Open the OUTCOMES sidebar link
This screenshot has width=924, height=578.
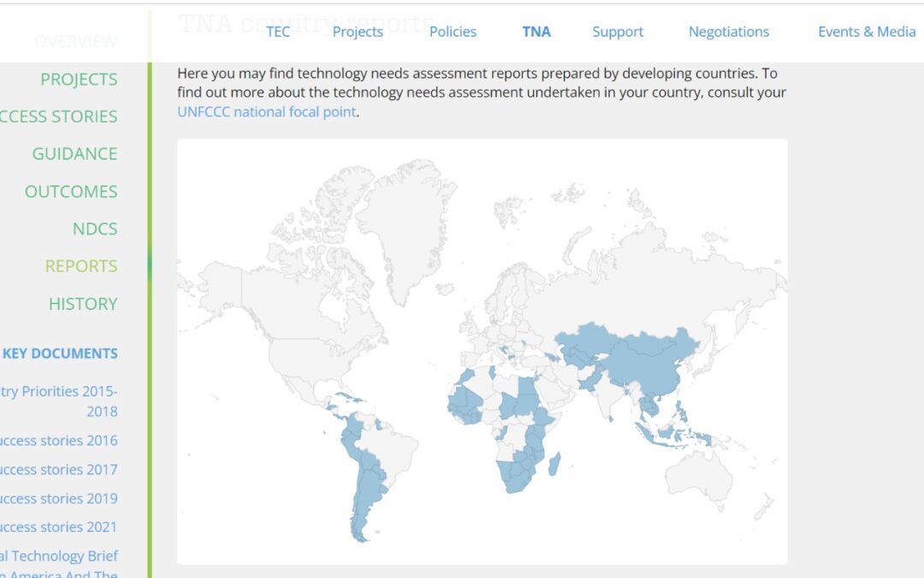coord(71,192)
